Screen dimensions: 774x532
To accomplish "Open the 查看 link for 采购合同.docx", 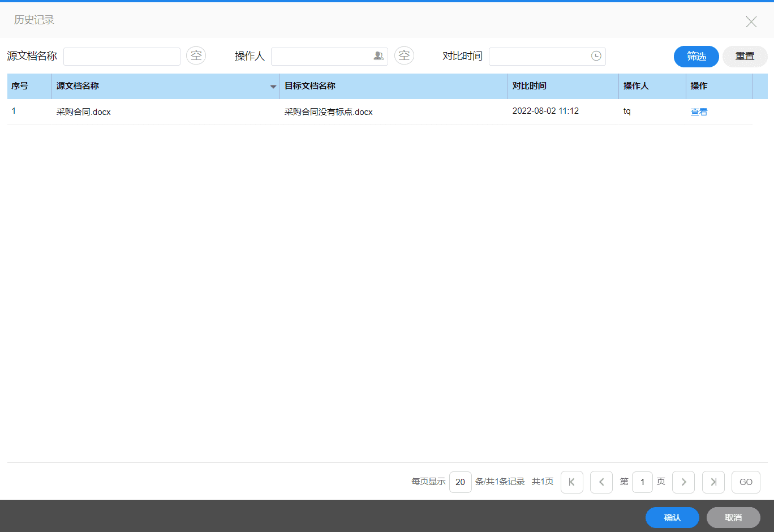I will 699,112.
